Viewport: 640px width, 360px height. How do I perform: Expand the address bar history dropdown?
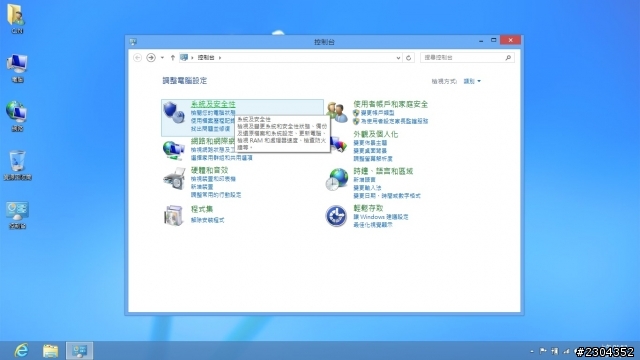coord(398,58)
